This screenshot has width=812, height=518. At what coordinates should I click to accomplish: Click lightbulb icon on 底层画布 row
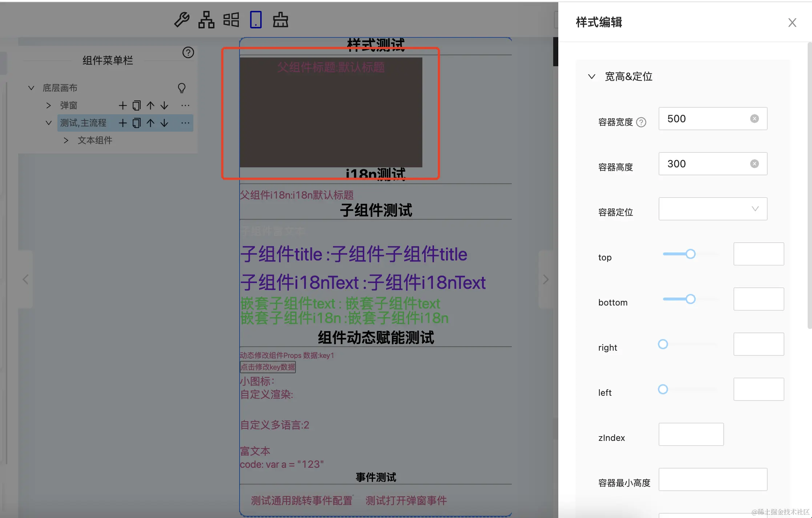click(181, 88)
